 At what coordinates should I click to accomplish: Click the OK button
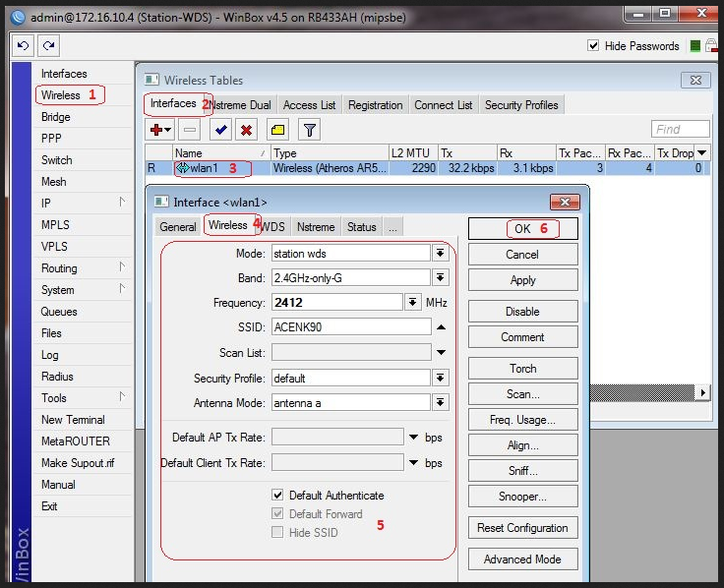pyautogui.click(x=522, y=228)
